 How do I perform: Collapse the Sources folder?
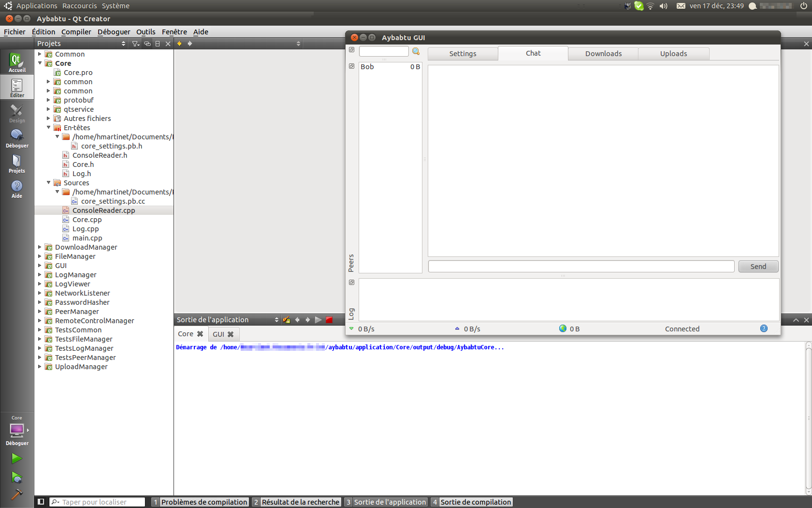point(48,183)
